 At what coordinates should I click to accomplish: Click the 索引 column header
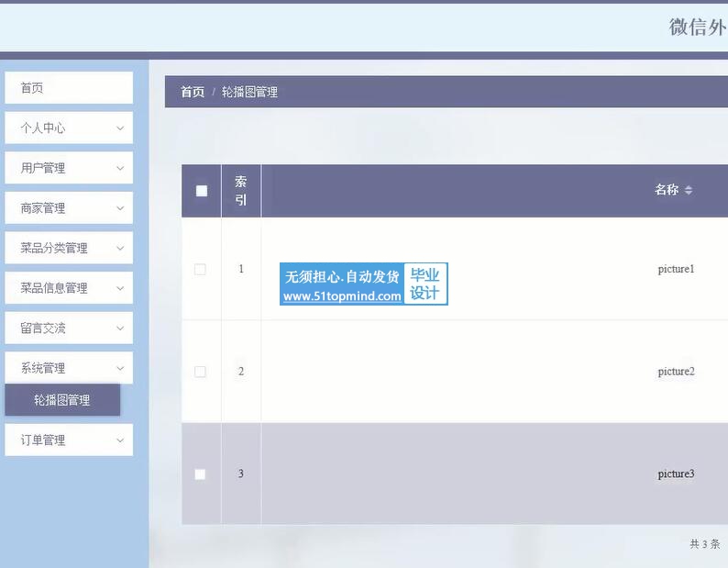click(240, 191)
